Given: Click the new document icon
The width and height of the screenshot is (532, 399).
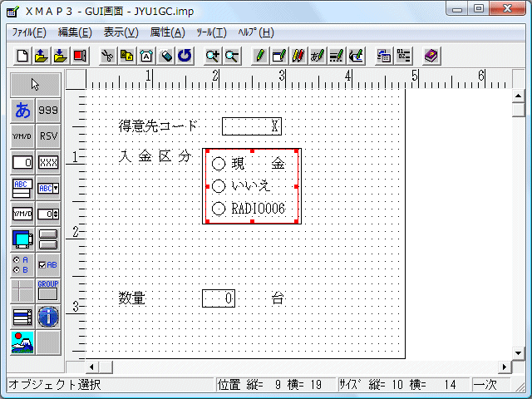Looking at the screenshot, I should click(x=22, y=56).
